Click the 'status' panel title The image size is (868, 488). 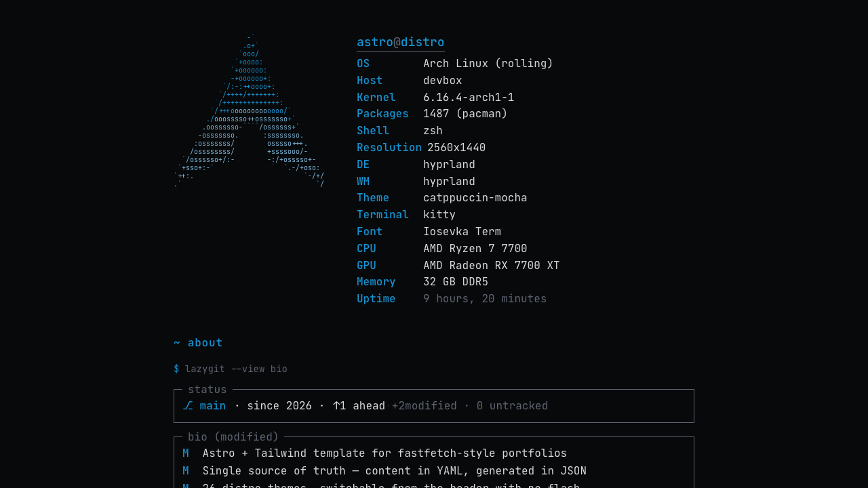coord(208,390)
